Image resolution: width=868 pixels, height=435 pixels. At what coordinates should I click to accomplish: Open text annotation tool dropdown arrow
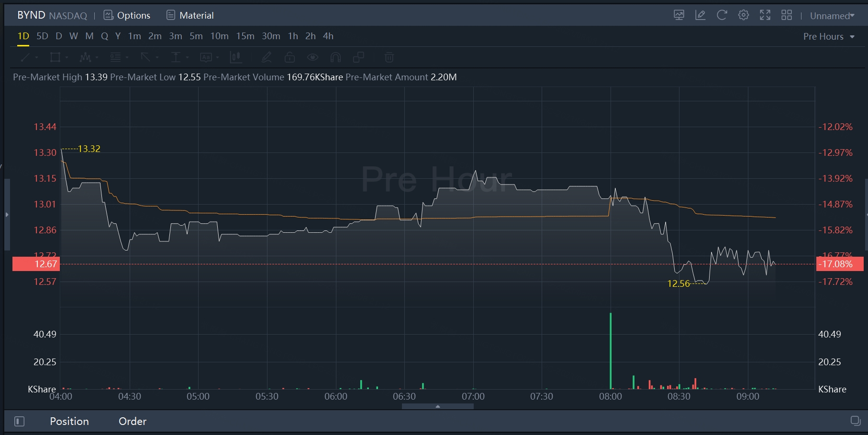217,58
